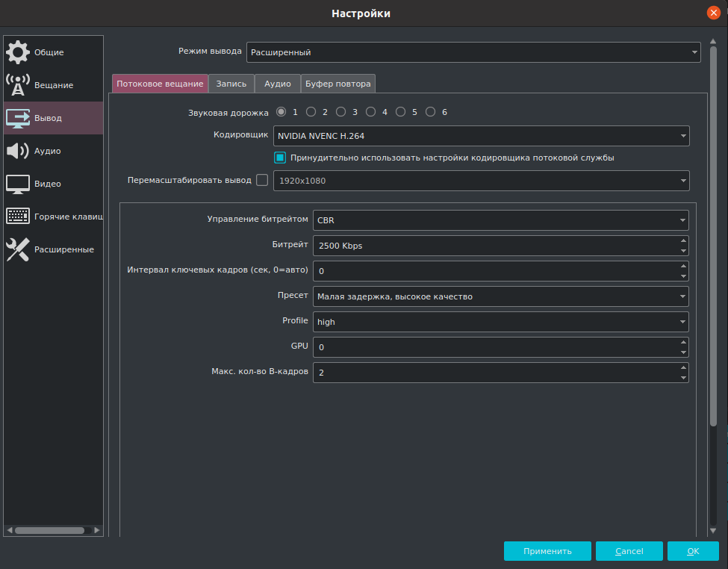The image size is (728, 569).
Task: Open Режим вывода dropdown
Action: pyautogui.click(x=473, y=52)
